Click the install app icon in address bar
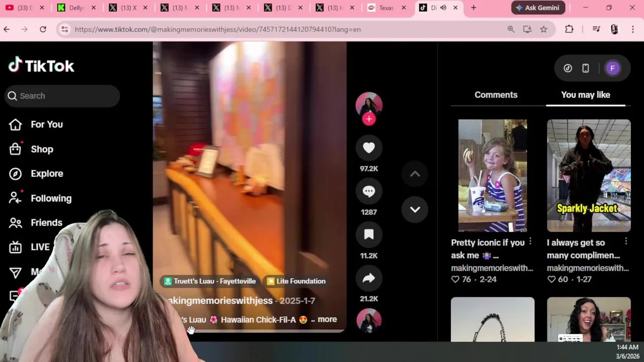The height and width of the screenshot is (362, 644). (527, 29)
